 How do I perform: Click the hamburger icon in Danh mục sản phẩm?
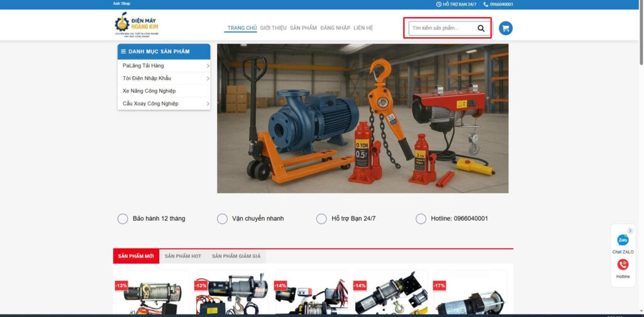pos(123,52)
